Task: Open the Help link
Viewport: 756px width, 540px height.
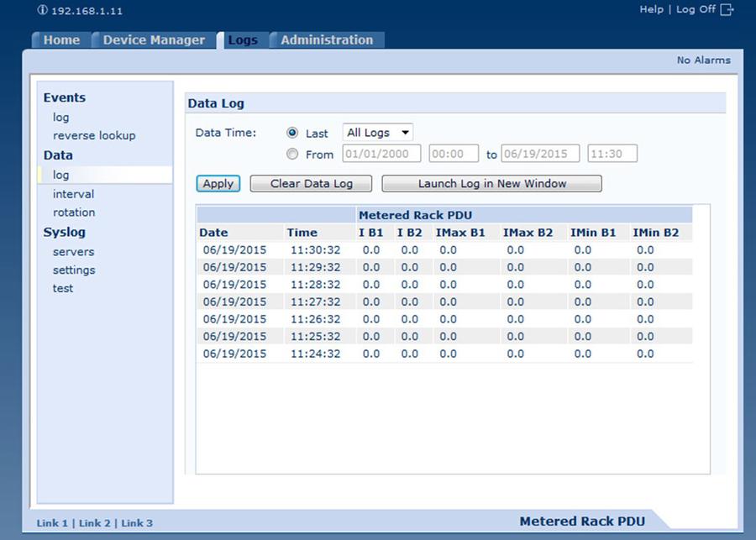Action: 651,9
